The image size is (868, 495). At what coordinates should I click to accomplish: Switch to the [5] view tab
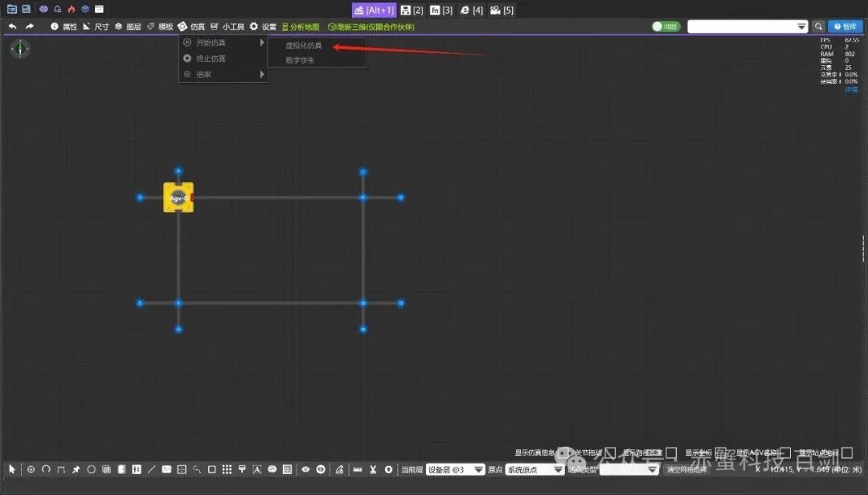pos(502,10)
